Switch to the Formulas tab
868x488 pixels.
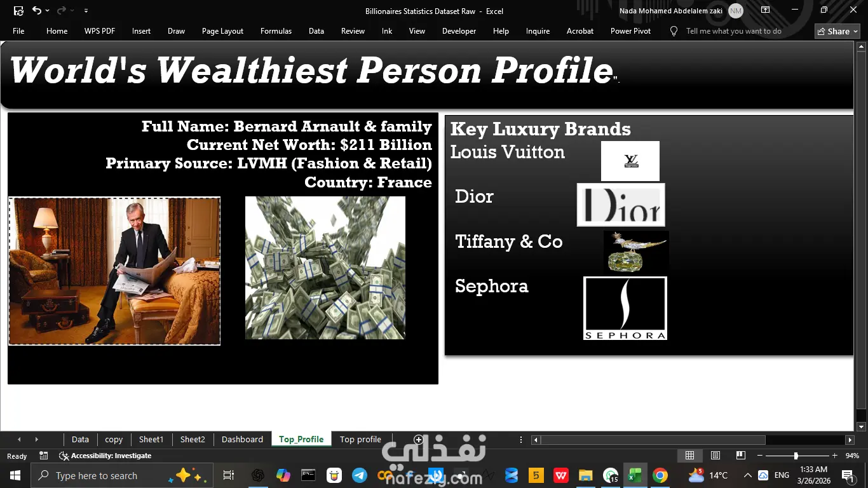[276, 31]
